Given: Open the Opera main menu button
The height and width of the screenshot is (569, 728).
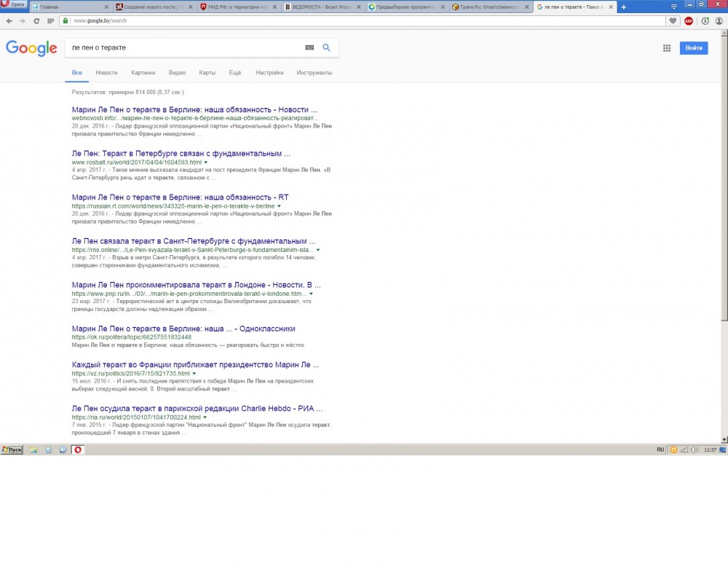Looking at the screenshot, I should [13, 4].
